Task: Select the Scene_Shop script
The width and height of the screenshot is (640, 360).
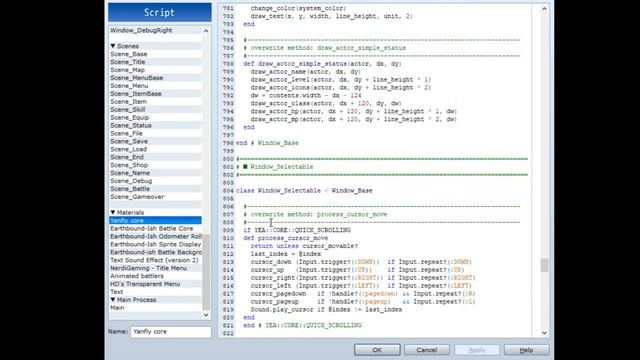Action: tap(156, 165)
